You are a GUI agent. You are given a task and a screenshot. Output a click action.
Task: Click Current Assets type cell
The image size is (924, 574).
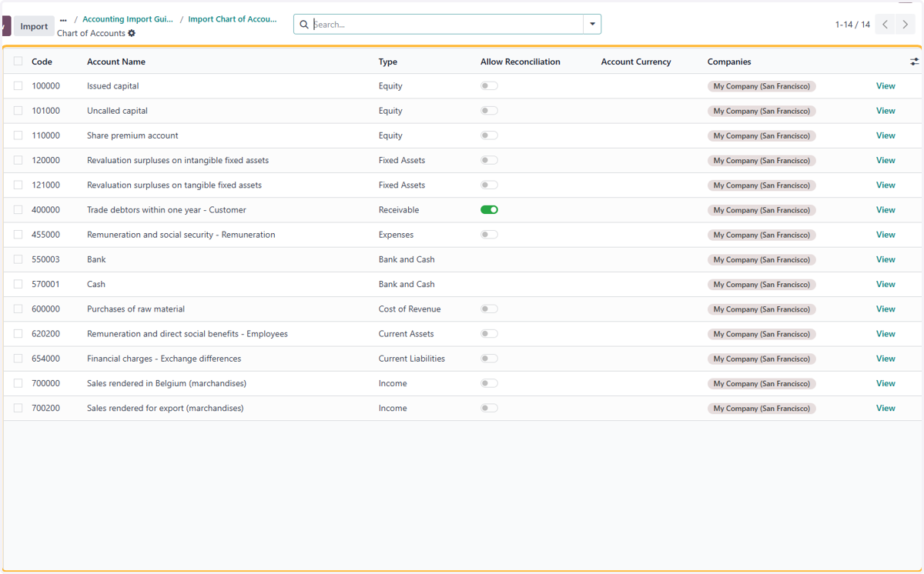[407, 334]
